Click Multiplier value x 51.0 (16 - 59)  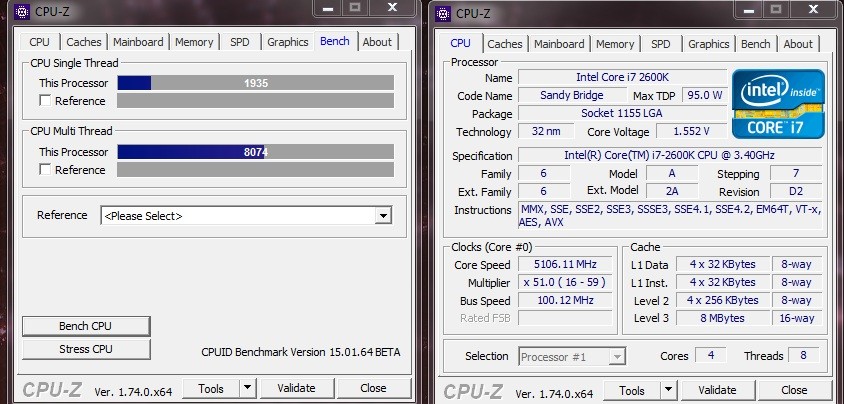point(565,282)
